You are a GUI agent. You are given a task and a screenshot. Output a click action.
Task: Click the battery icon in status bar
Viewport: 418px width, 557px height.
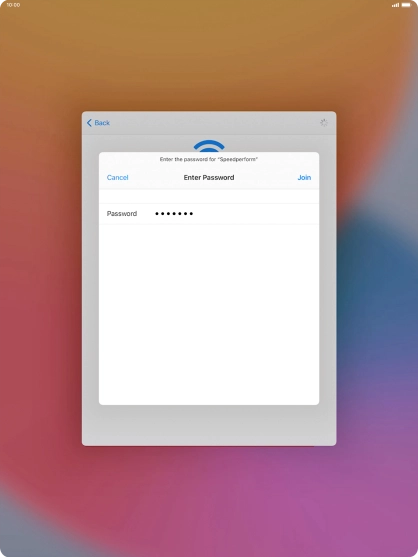point(406,5)
